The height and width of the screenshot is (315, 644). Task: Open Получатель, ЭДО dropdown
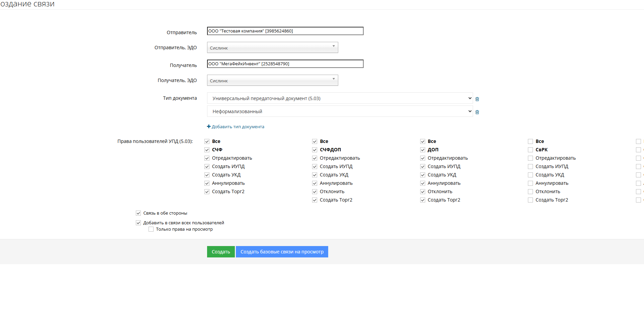coord(272,80)
